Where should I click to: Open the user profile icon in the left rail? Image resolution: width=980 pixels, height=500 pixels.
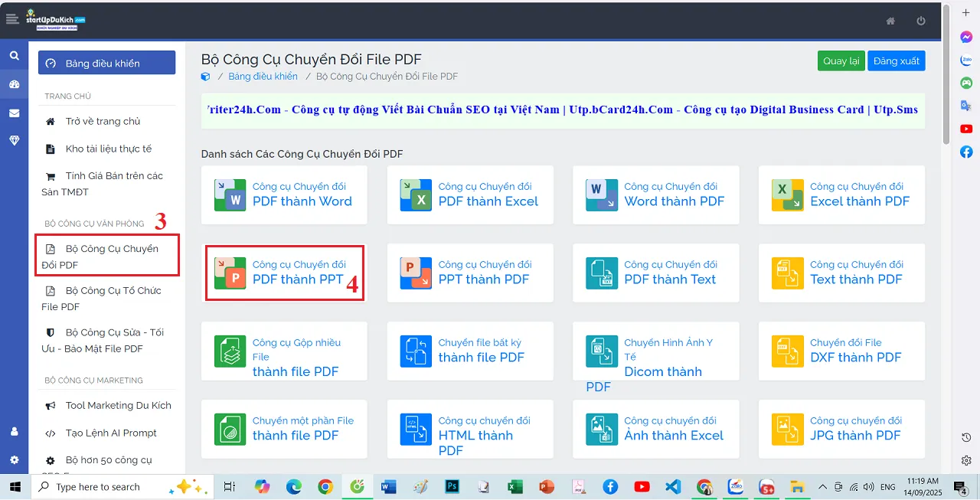[x=14, y=431]
